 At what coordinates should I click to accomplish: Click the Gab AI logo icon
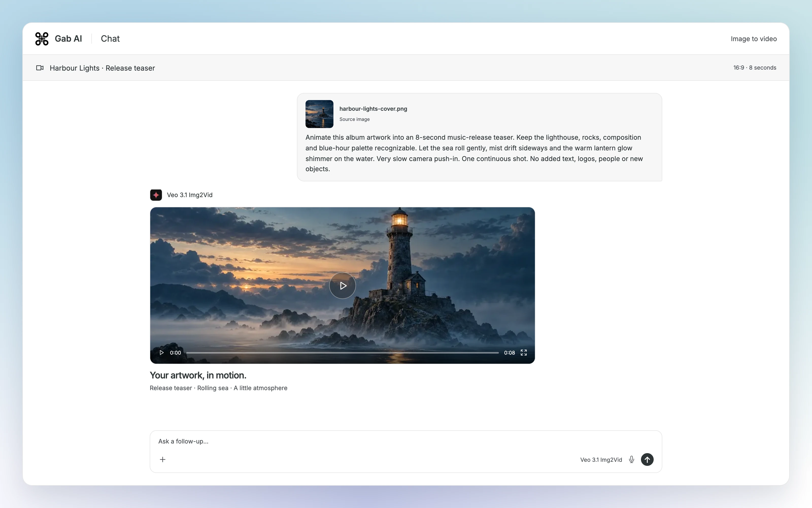tap(42, 39)
